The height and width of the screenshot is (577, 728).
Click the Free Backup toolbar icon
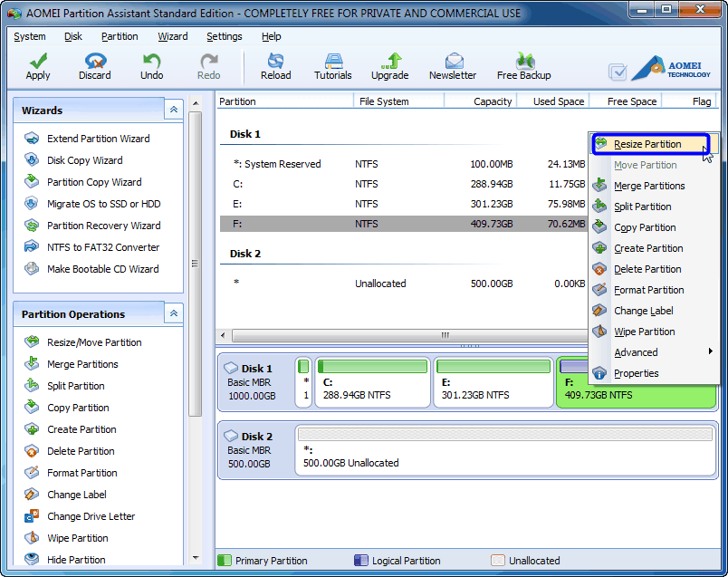[524, 61]
